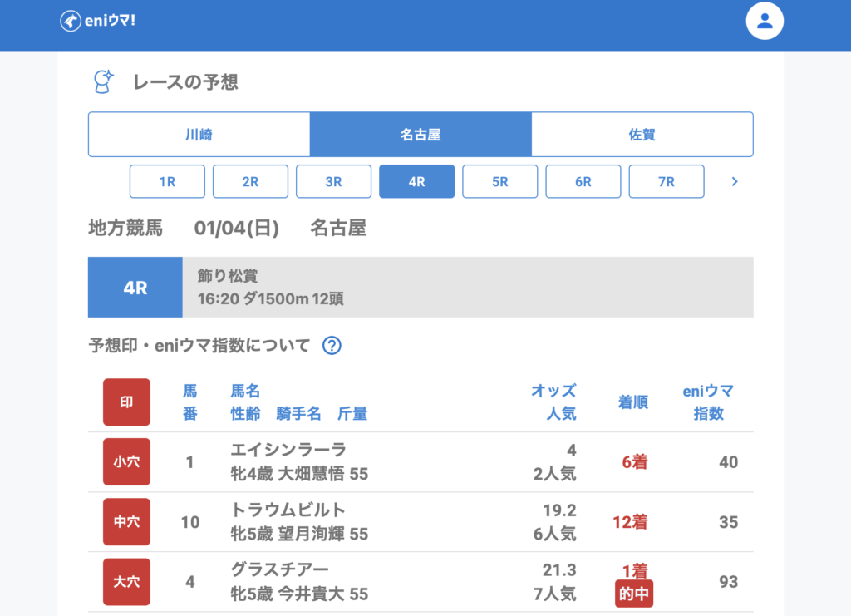The image size is (851, 616).
Task: Open the 7R race button
Action: 666,181
